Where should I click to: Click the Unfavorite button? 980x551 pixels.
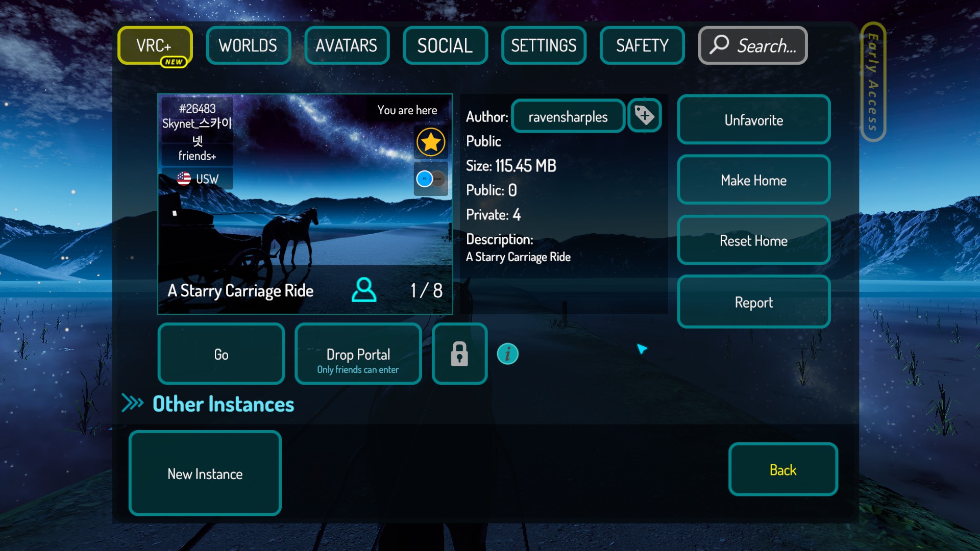coord(754,120)
